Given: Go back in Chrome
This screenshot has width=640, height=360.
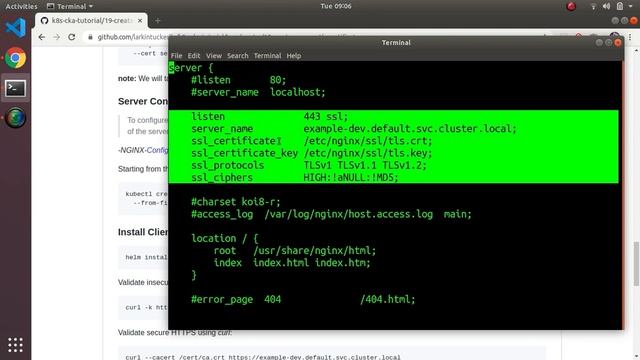Looking at the screenshot, I should 42,37.
